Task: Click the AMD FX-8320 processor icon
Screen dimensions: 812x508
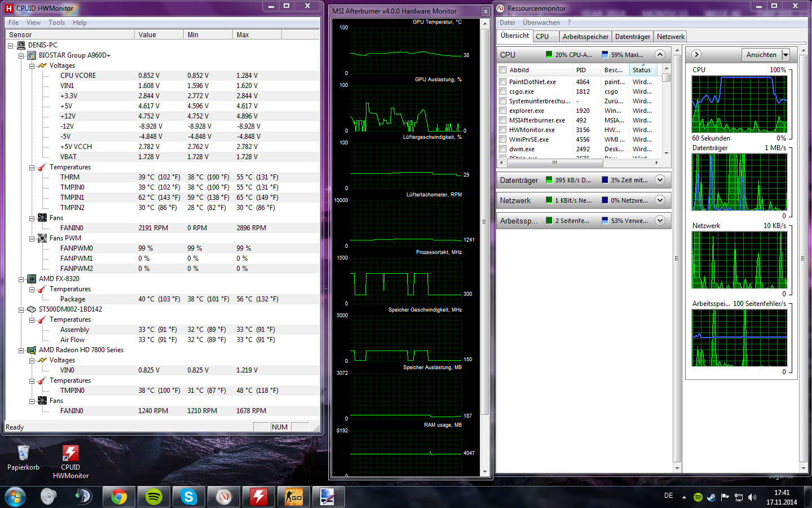Action: pos(32,279)
